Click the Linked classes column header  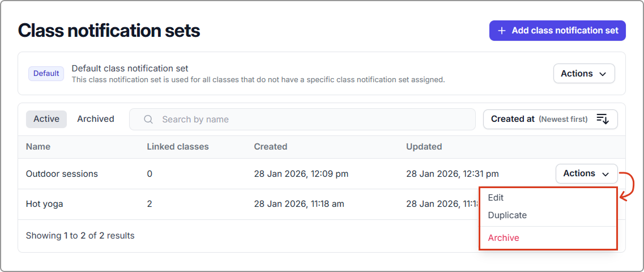tap(178, 147)
